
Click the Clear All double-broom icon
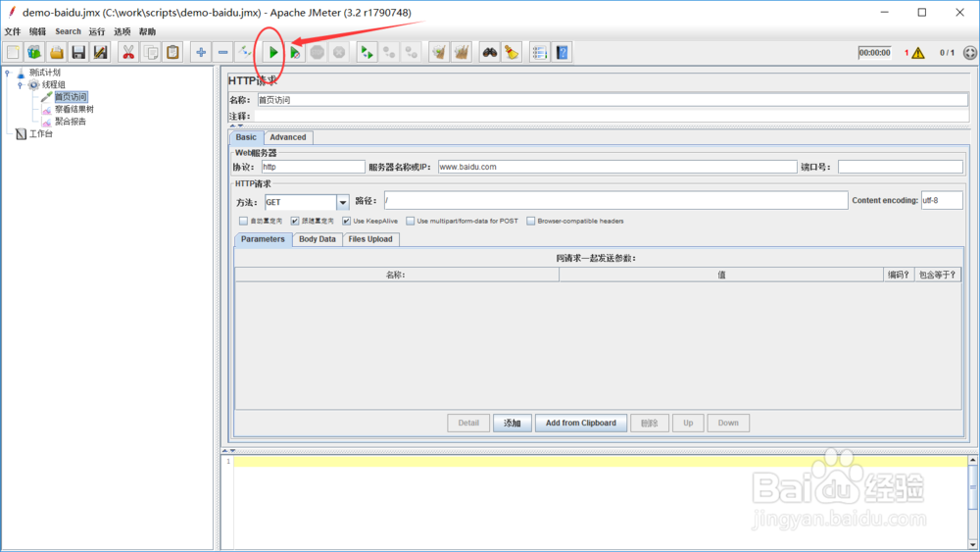[462, 53]
